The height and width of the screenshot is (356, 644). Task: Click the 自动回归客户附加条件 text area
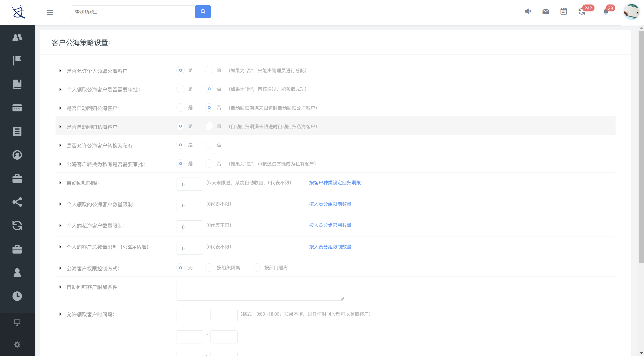point(260,291)
